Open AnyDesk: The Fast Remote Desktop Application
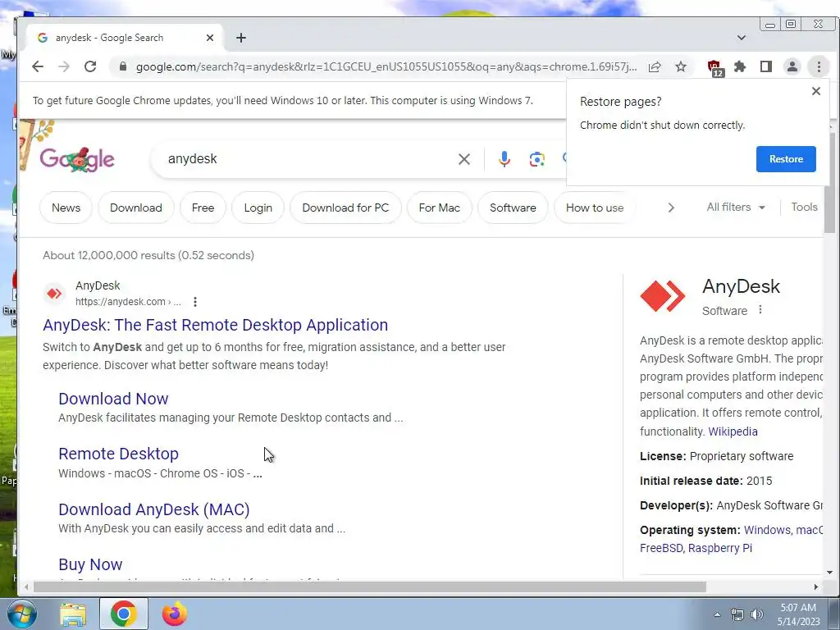This screenshot has height=630, width=840. 216,325
